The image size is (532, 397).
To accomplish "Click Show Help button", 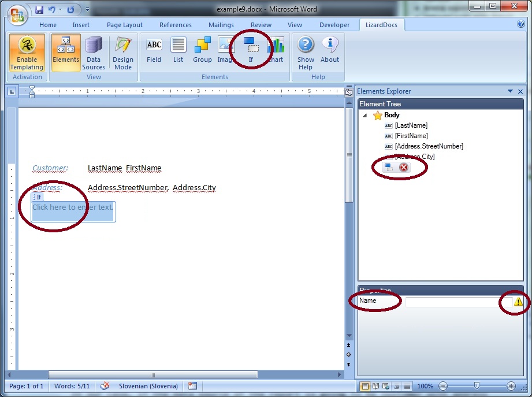I will (x=306, y=53).
